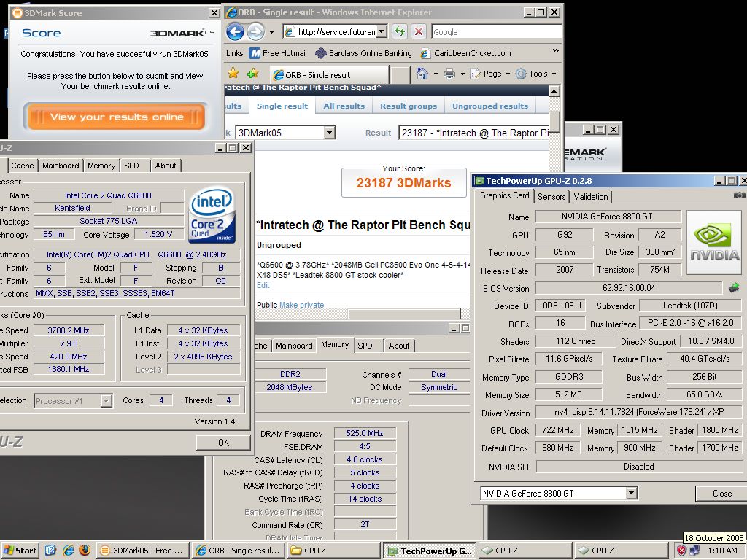Click the Intel Core 2 Quad logo
Image resolution: width=747 pixels, height=560 pixels.
click(212, 215)
